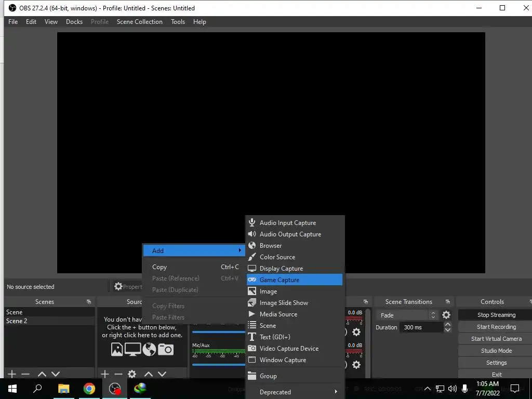The height and width of the screenshot is (399, 532).
Task: Open Mic/Aux audio settings gear
Action: [356, 365]
